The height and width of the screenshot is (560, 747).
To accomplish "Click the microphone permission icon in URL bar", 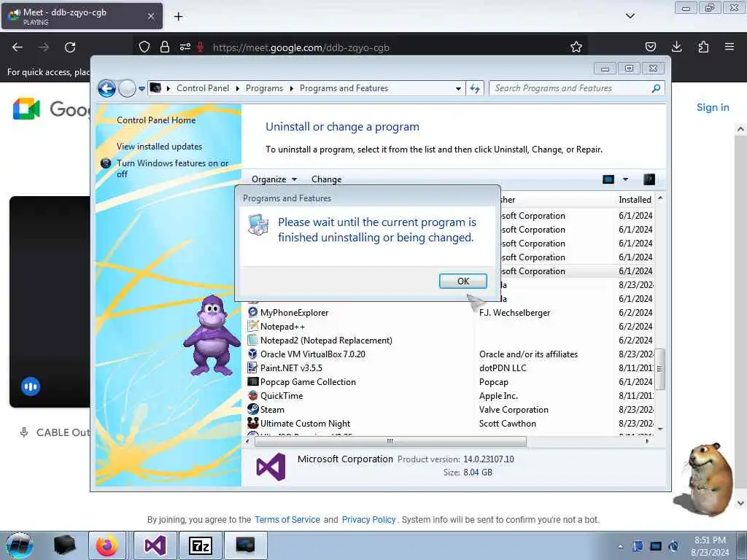I will click(x=201, y=47).
